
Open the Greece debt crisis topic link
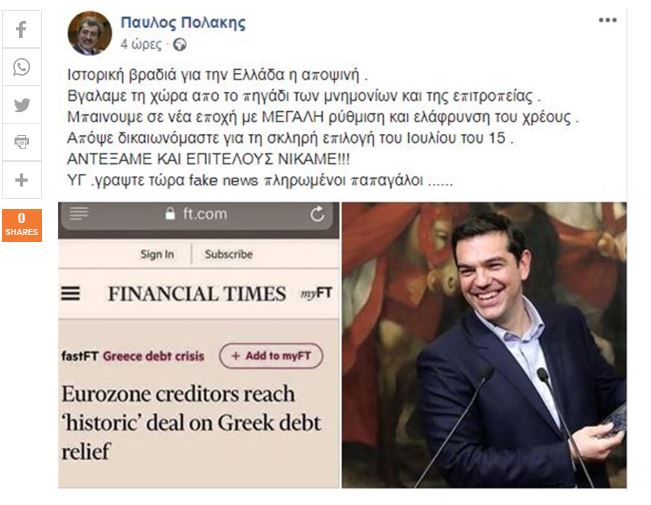[154, 356]
